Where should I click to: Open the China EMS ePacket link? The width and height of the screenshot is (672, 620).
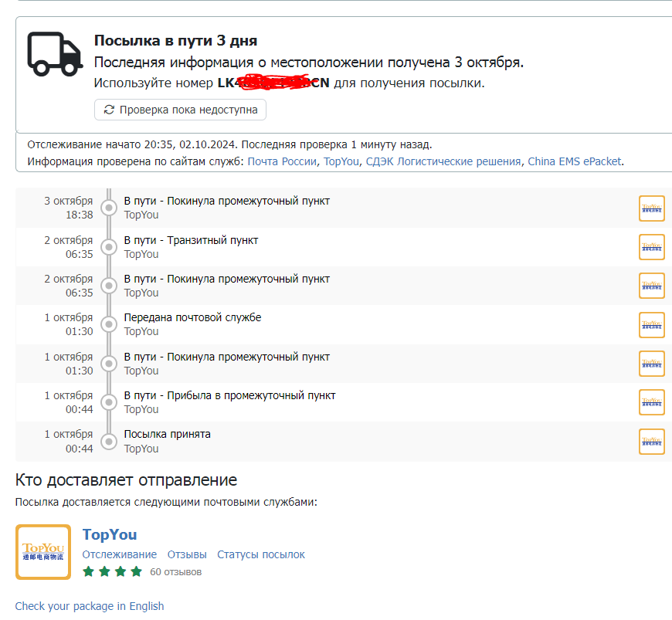(574, 161)
